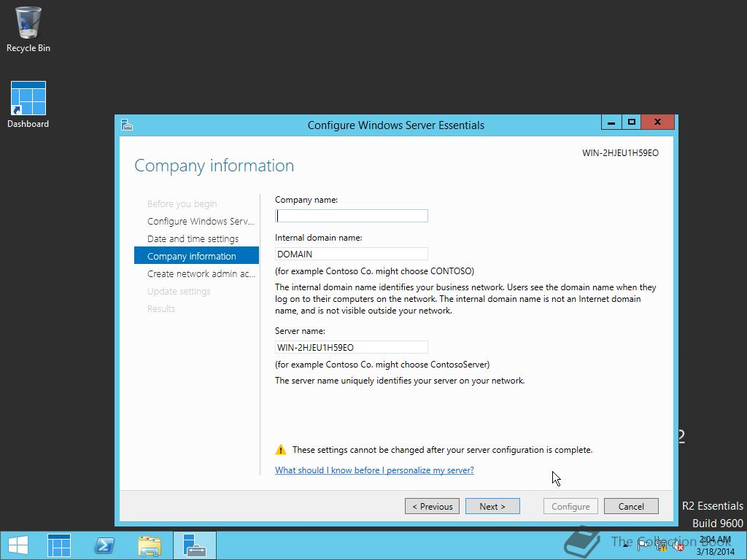Select the Results step
This screenshot has width=747, height=560.
click(x=161, y=308)
